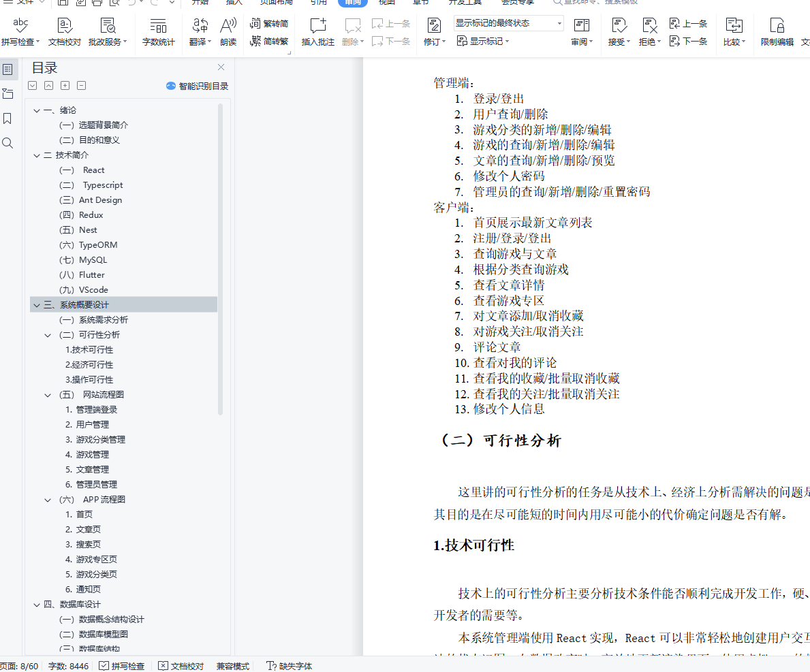Image resolution: width=810 pixels, height=672 pixels.
Task: Collapse the (二) 可行性分析 tree node
Action: [x=48, y=335]
